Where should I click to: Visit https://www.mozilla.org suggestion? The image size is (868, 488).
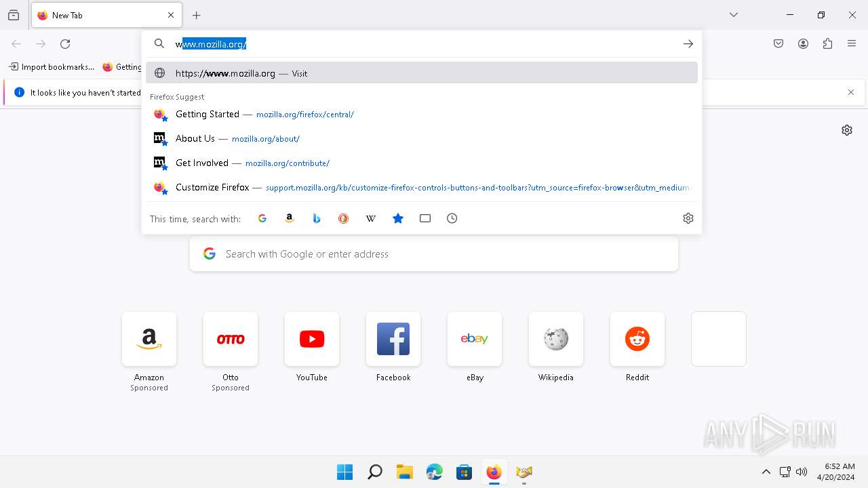[x=422, y=73]
